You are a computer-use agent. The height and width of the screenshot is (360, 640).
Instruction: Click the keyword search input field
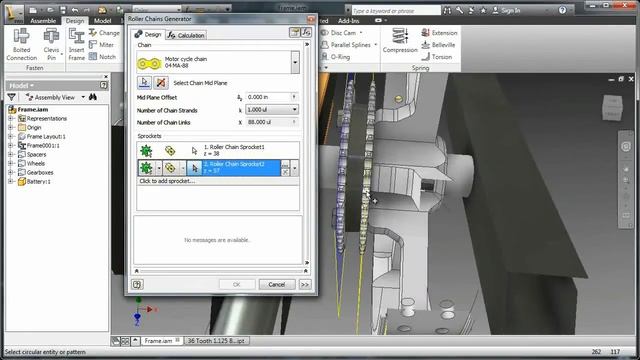[x=396, y=11]
